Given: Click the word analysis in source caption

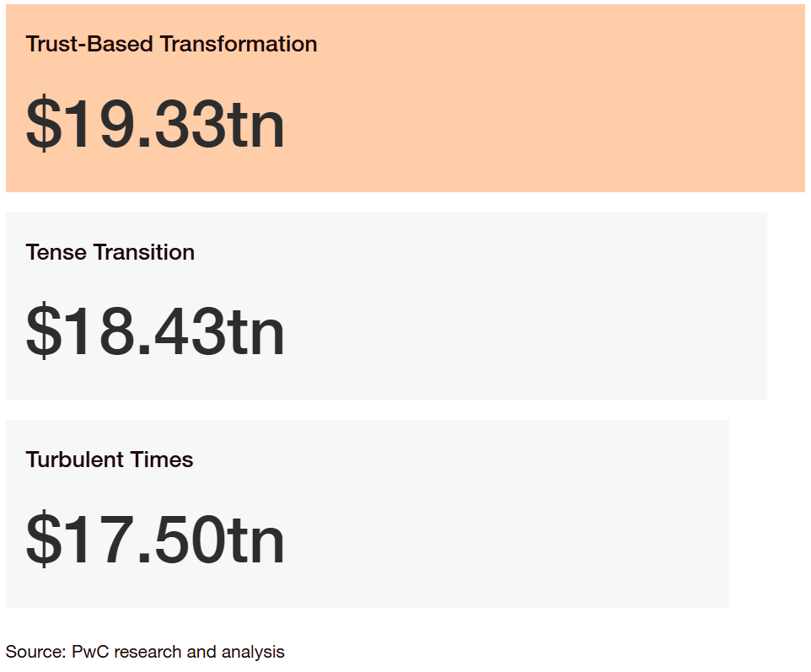Looking at the screenshot, I should (x=253, y=653).
